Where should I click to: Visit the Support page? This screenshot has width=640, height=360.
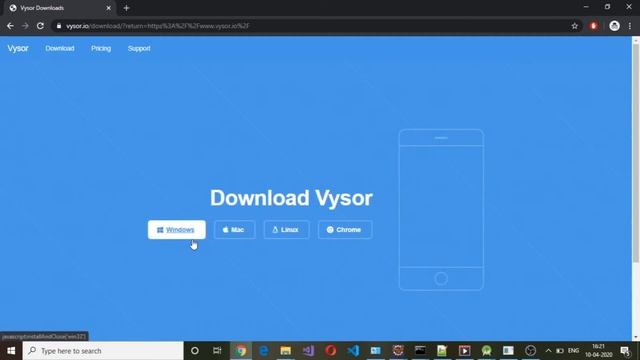pos(139,48)
